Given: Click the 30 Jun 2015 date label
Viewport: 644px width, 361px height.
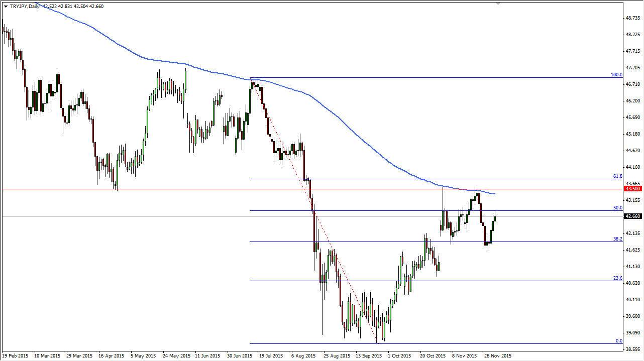Looking at the screenshot, I should pos(240,356).
